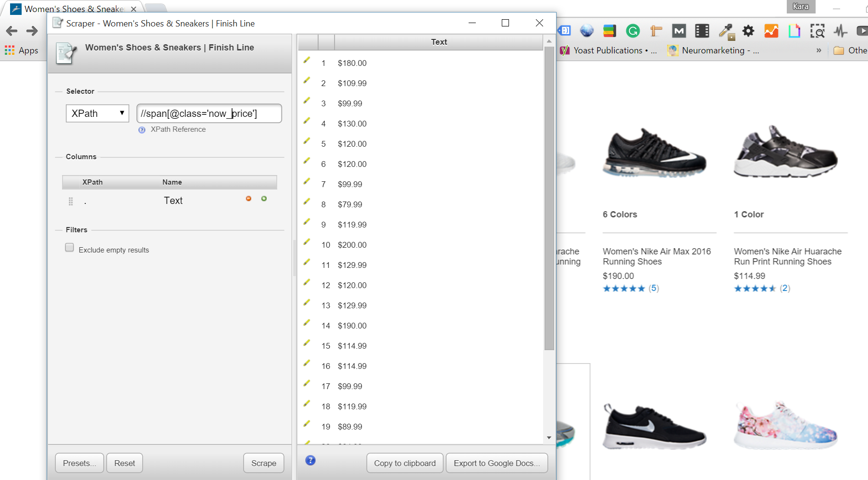
Task: Click the Reset button
Action: pos(124,463)
